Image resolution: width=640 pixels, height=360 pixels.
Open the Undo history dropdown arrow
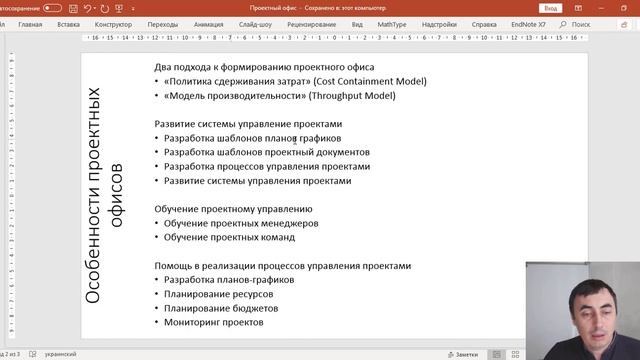coord(95,8)
